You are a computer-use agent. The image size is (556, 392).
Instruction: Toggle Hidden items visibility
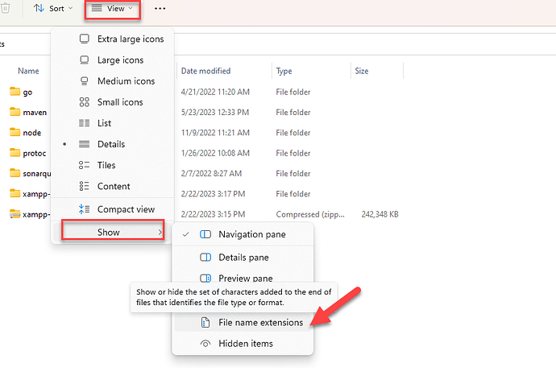pyautogui.click(x=243, y=344)
